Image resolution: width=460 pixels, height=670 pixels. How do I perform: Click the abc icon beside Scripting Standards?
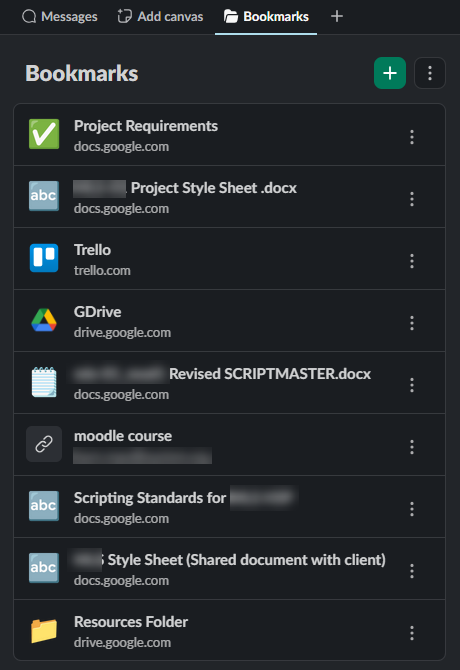[44, 506]
